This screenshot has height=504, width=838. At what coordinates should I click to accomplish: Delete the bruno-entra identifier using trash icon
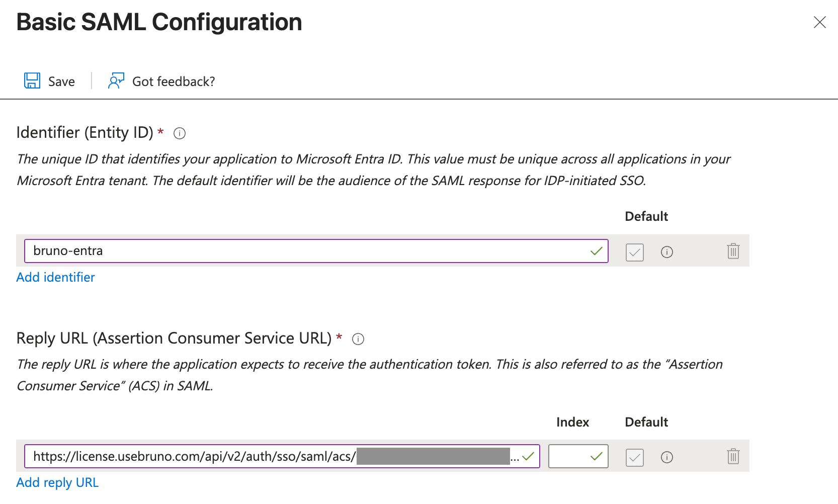(x=733, y=251)
